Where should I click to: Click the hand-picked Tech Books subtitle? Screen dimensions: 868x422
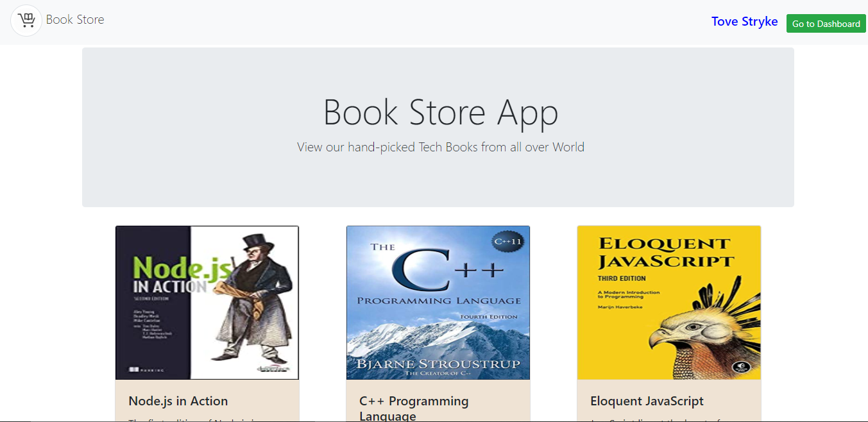(441, 147)
